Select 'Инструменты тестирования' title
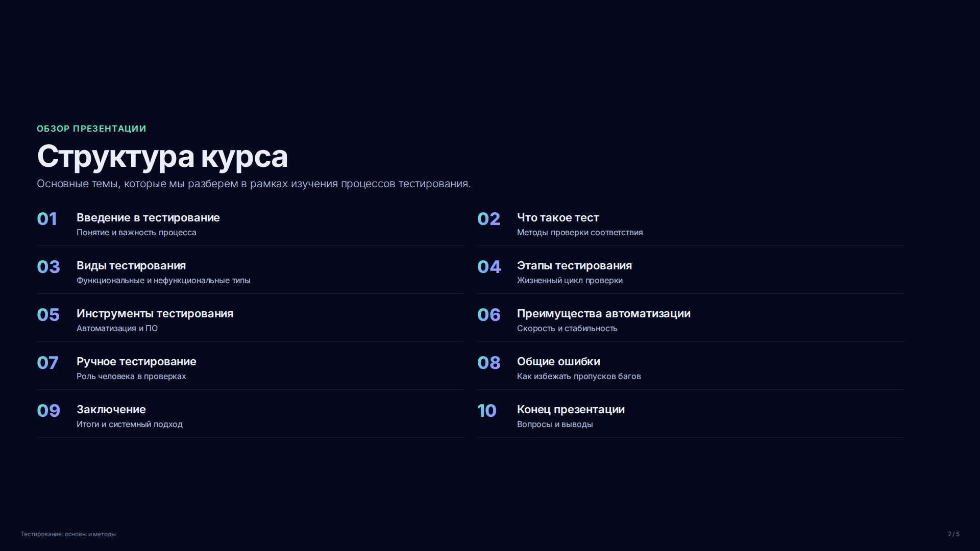The height and width of the screenshot is (551, 980). tap(155, 314)
